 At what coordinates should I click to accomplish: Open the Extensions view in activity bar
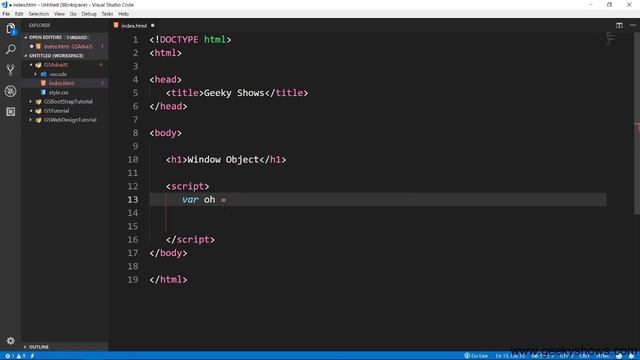point(11,111)
